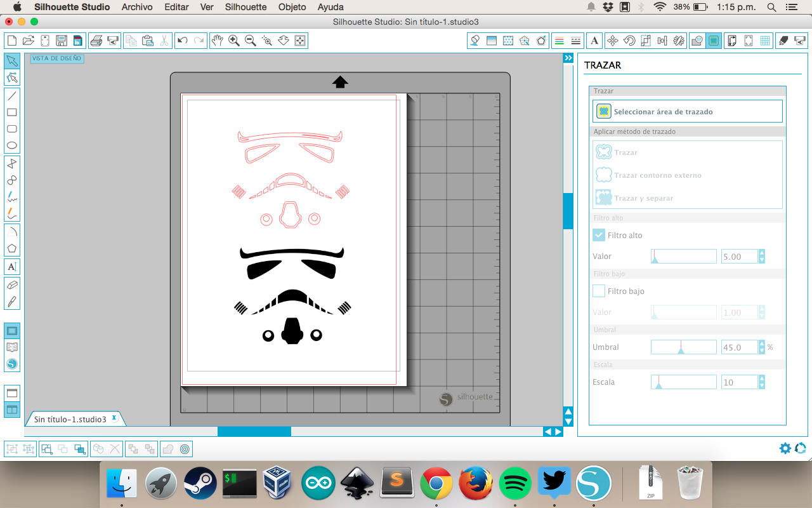Enable the Filtro bajo checkbox
This screenshot has height=508, width=812.
pyautogui.click(x=599, y=291)
